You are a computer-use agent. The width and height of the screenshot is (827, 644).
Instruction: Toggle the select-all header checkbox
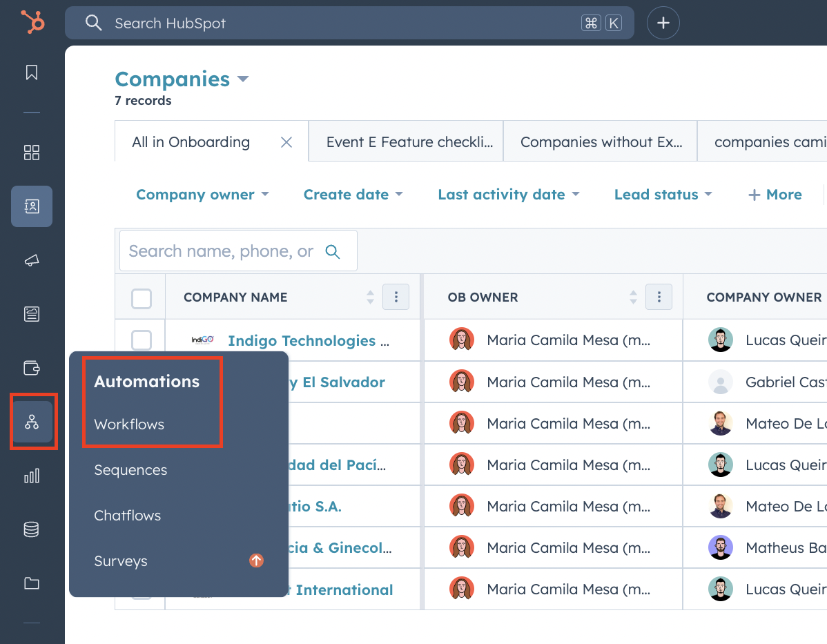click(142, 298)
